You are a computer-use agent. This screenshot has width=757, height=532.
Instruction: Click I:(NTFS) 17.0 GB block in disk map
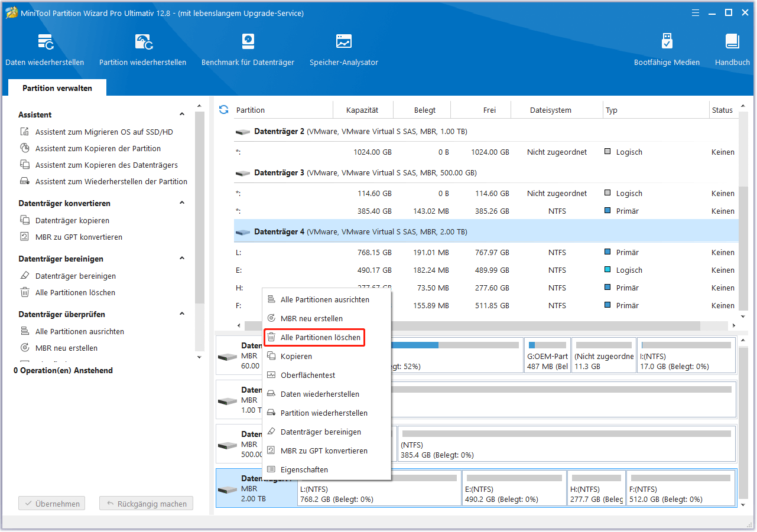(x=685, y=355)
